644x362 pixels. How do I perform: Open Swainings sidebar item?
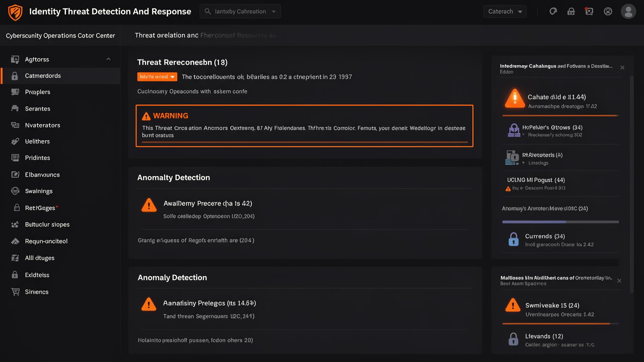coord(39,191)
